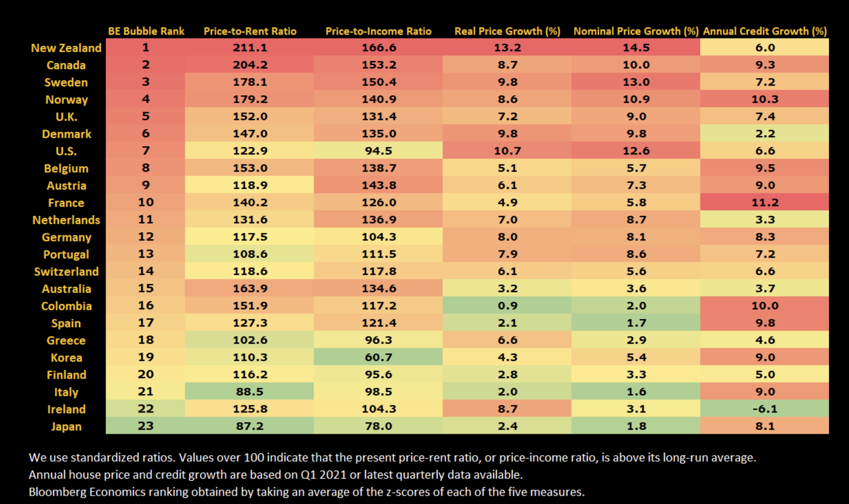Click Sweden's 13.0 nominal price growth cell
The image size is (849, 504).
(636, 82)
